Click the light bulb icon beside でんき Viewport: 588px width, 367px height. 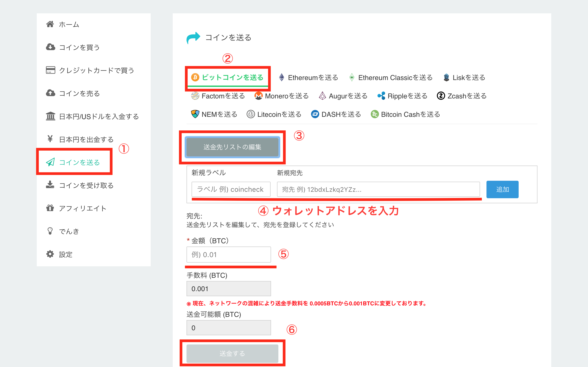click(50, 231)
